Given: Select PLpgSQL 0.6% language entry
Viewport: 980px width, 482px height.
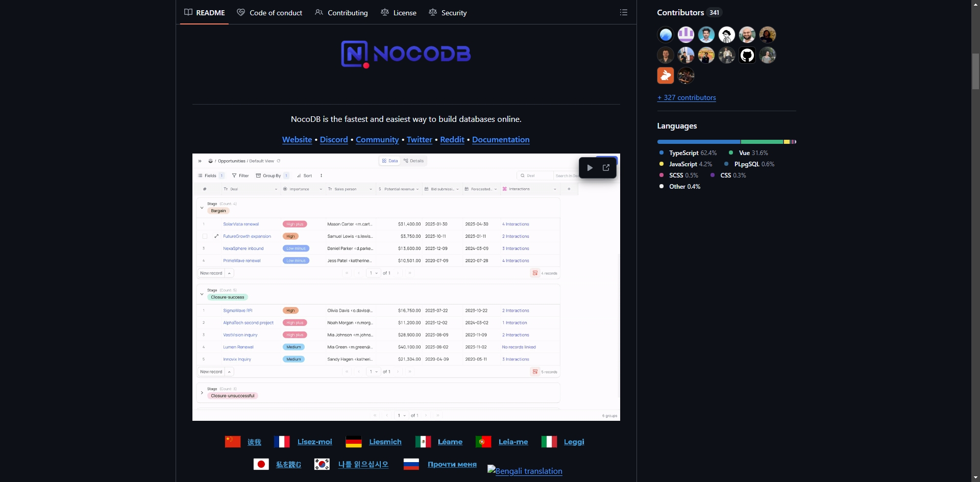Looking at the screenshot, I should coord(749,164).
